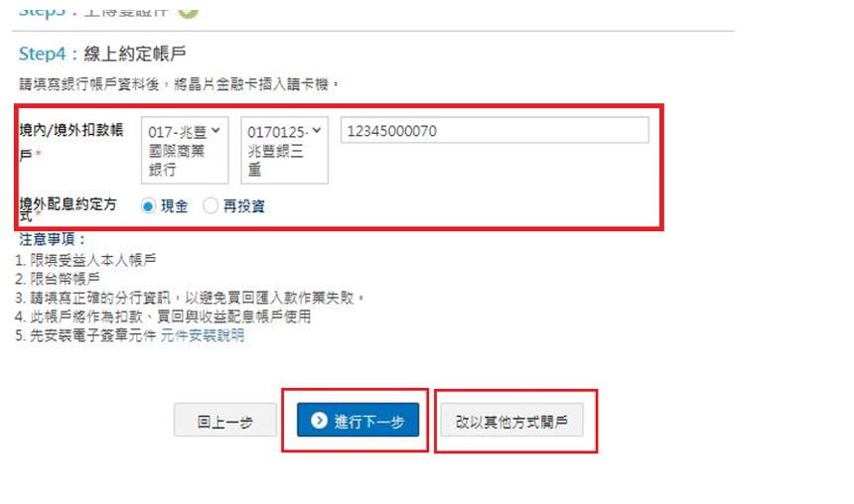Viewport: 854px width, 504px height.
Task: Open the 元件安裝說明 link
Action: (x=202, y=335)
